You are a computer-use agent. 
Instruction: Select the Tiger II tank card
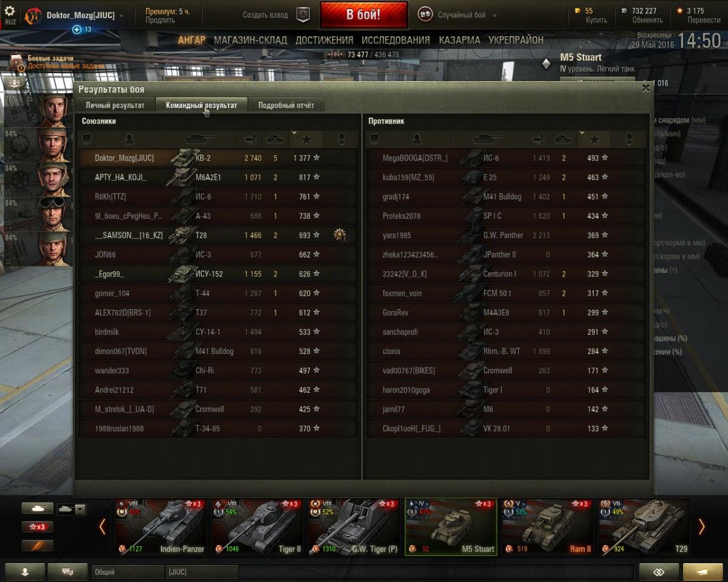[x=256, y=527]
